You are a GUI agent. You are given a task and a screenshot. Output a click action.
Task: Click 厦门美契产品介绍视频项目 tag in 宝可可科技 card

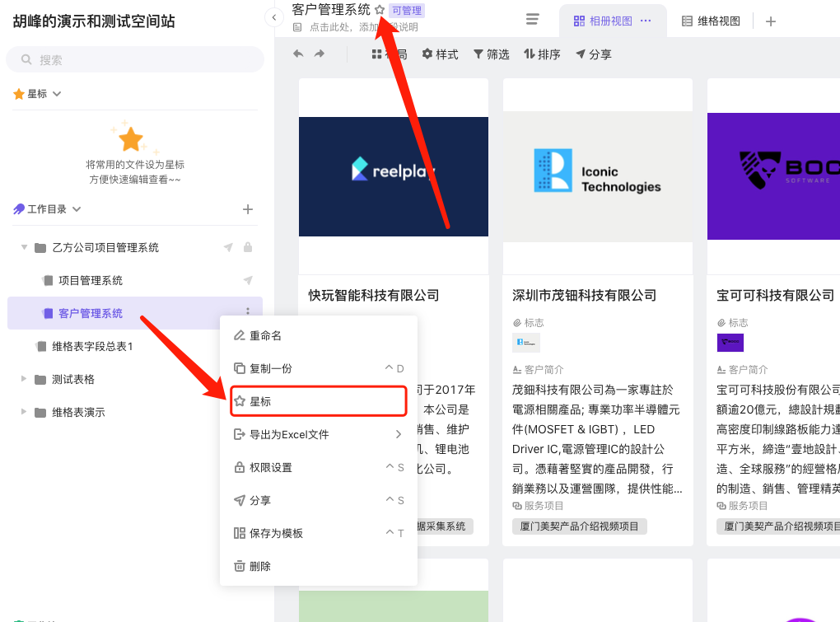coord(778,526)
